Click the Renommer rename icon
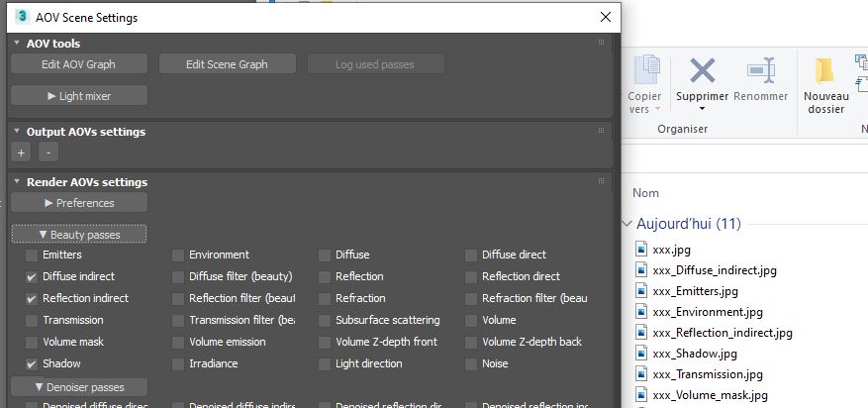This screenshot has width=868, height=408. point(761,69)
